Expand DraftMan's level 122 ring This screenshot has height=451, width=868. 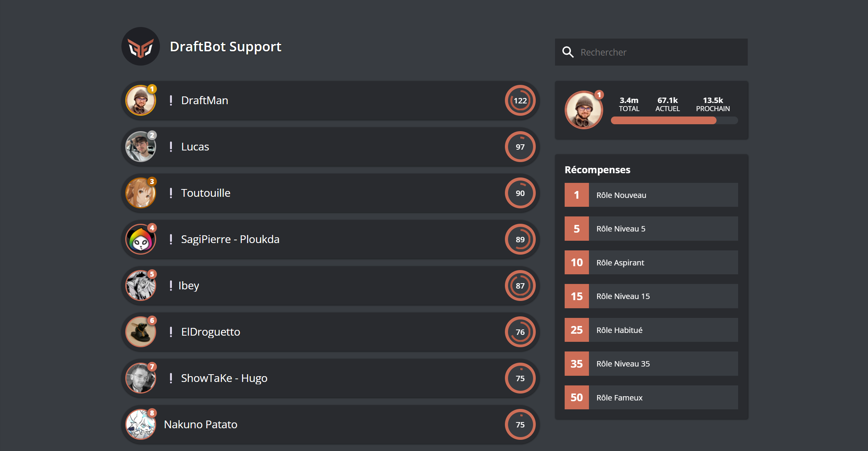point(520,100)
